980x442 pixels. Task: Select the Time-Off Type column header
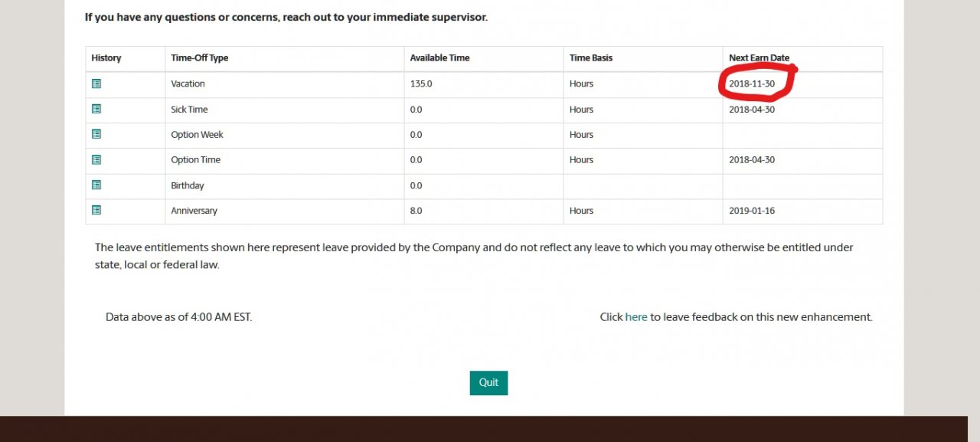(200, 58)
